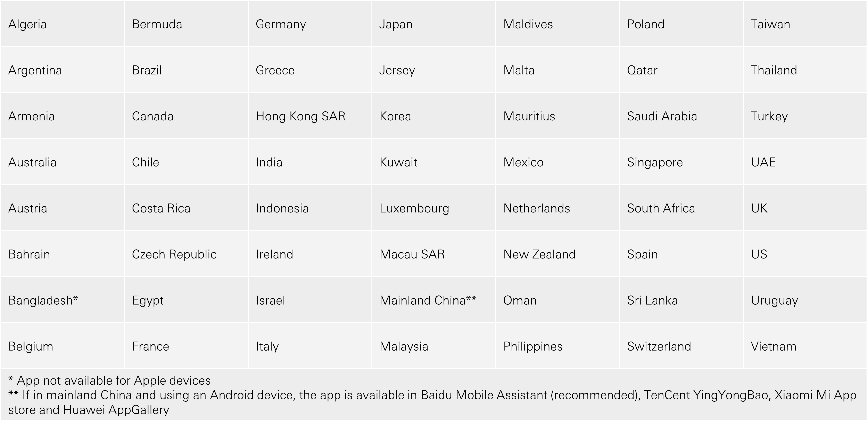Click the Costa Rica cell
Viewport: 868px width, 424px height.
[x=186, y=208]
